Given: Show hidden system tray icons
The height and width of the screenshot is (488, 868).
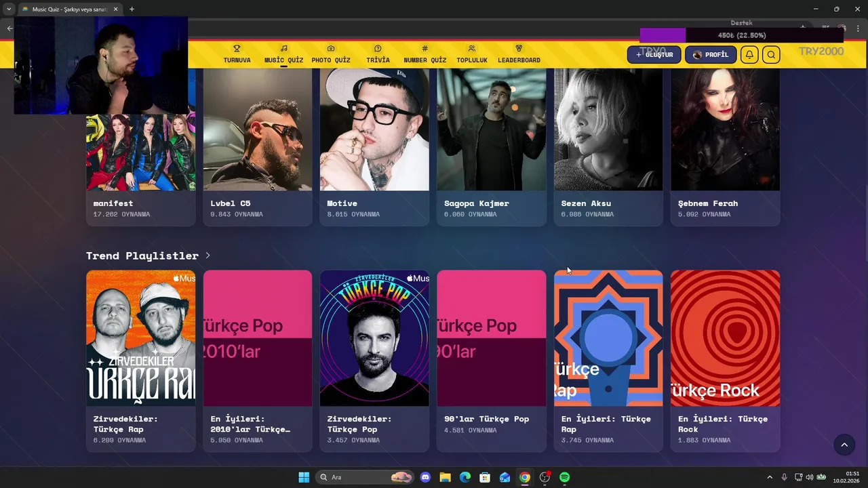Looking at the screenshot, I should [x=769, y=477].
